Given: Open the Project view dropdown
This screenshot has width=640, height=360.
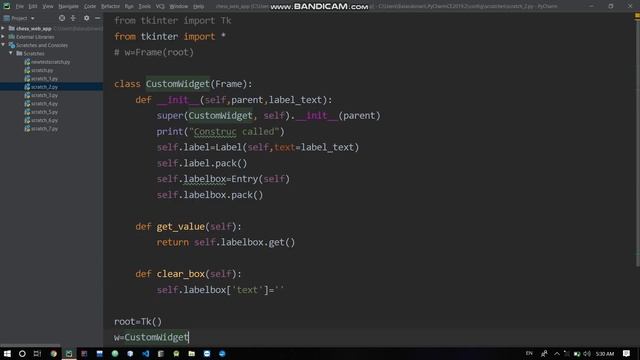Looking at the screenshot, I should 19,18.
